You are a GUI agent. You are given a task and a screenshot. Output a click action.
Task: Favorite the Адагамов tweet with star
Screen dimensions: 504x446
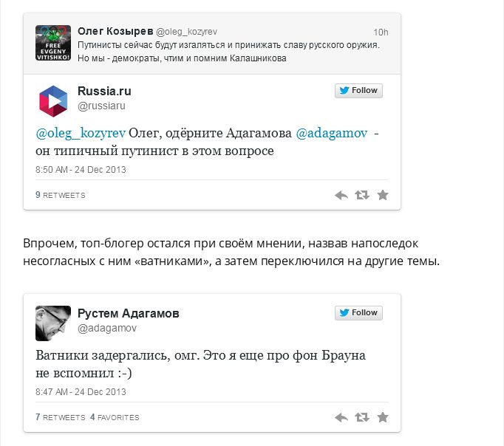coord(383,417)
